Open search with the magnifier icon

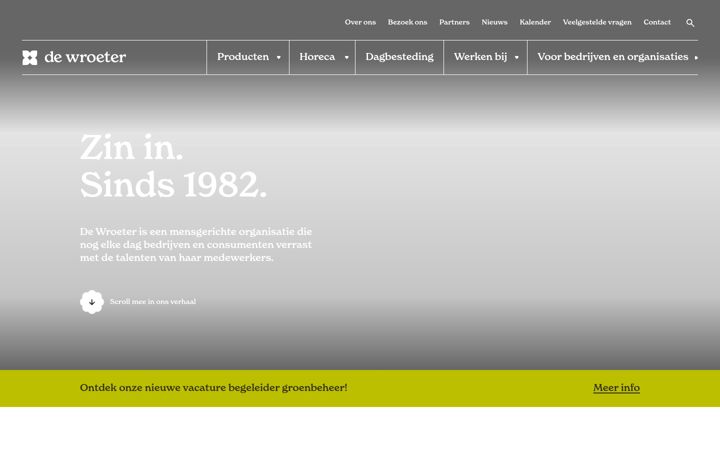coord(690,22)
